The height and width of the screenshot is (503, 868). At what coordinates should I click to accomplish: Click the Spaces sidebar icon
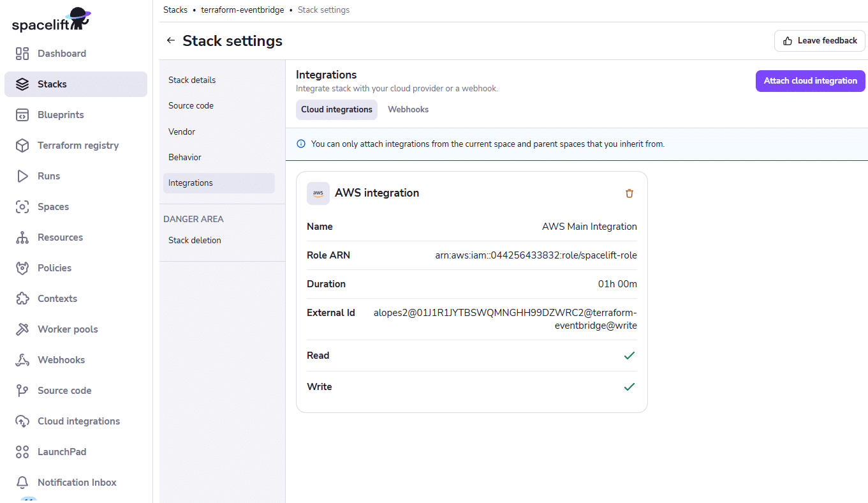22,207
